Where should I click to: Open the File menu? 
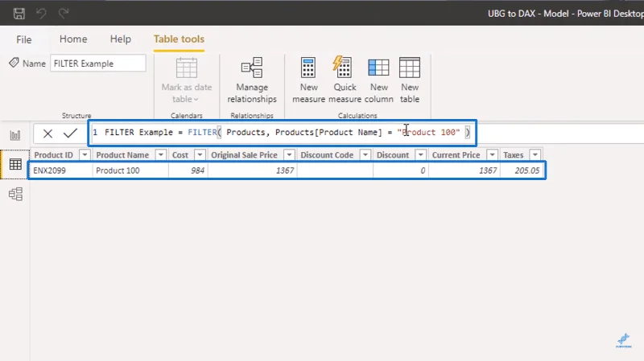point(24,39)
